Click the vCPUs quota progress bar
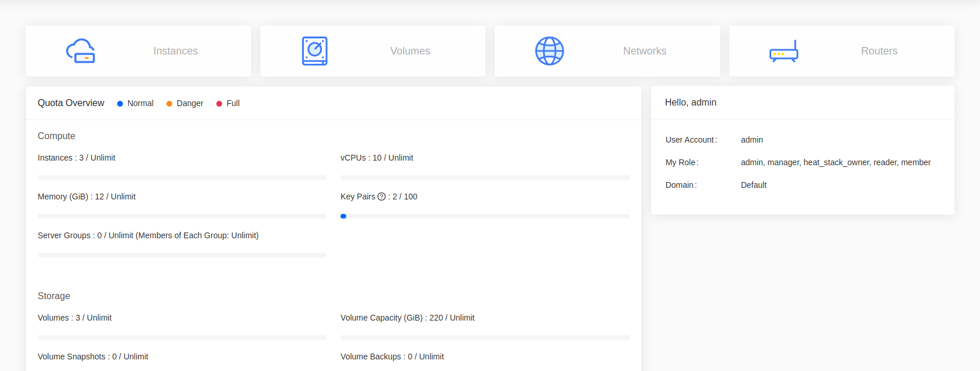 [x=485, y=177]
